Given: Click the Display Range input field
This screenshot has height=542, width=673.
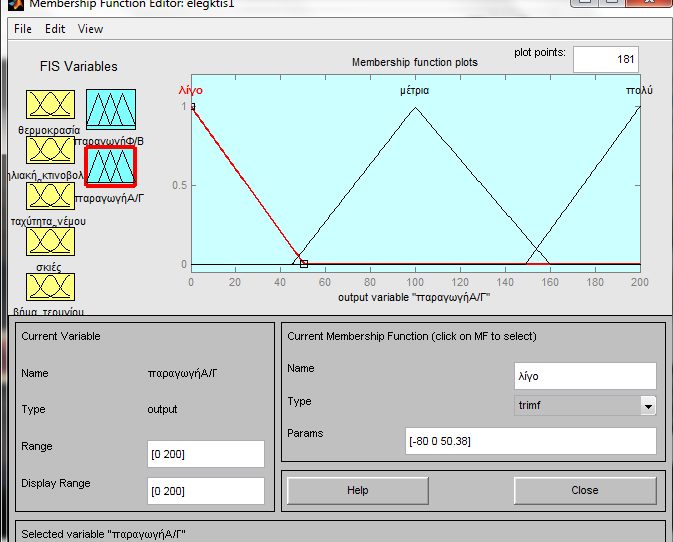Looking at the screenshot, I should [206, 491].
